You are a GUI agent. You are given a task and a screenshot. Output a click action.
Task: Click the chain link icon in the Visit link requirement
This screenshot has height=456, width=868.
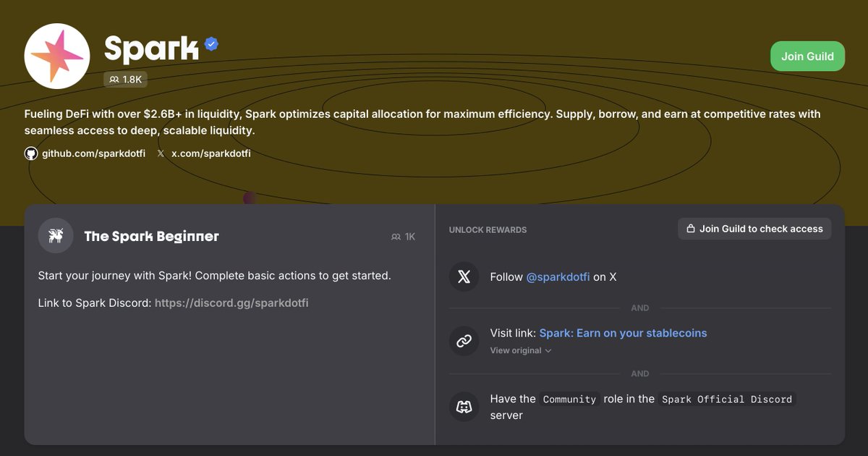click(464, 340)
